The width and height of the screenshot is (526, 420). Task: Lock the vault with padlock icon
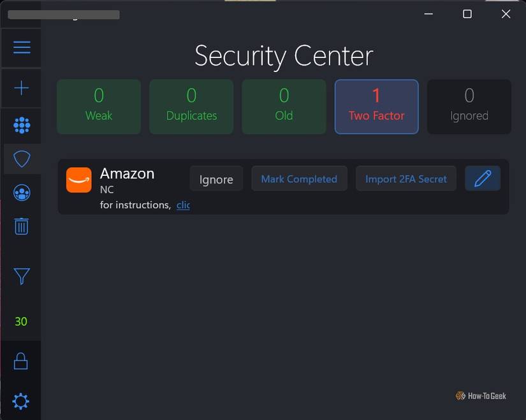tap(21, 361)
